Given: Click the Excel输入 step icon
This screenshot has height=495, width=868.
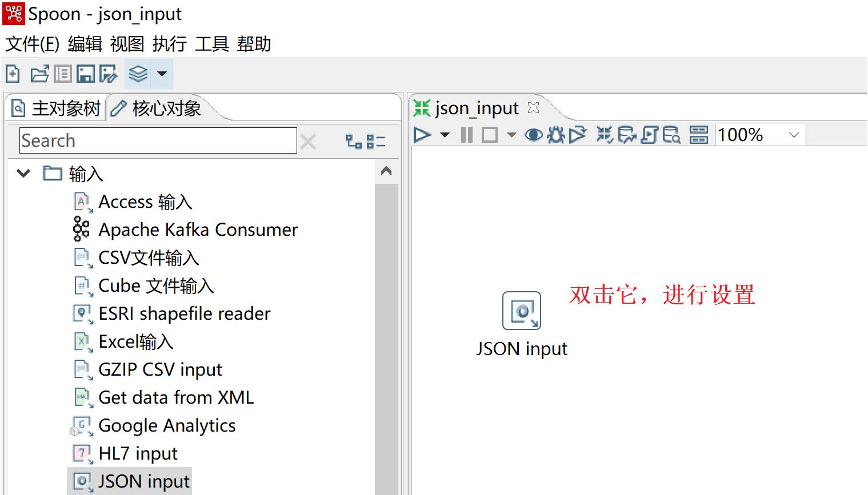Looking at the screenshot, I should point(82,341).
